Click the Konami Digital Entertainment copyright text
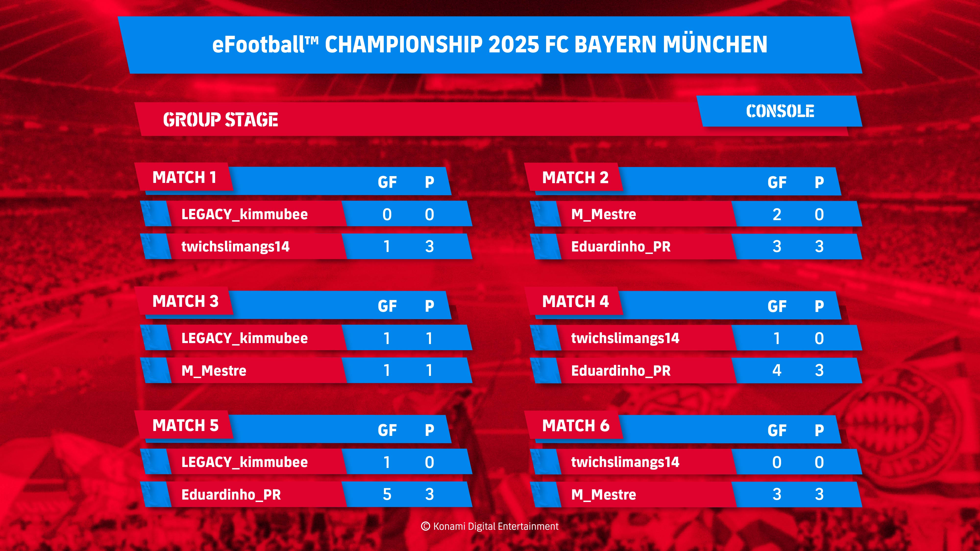 click(x=490, y=526)
